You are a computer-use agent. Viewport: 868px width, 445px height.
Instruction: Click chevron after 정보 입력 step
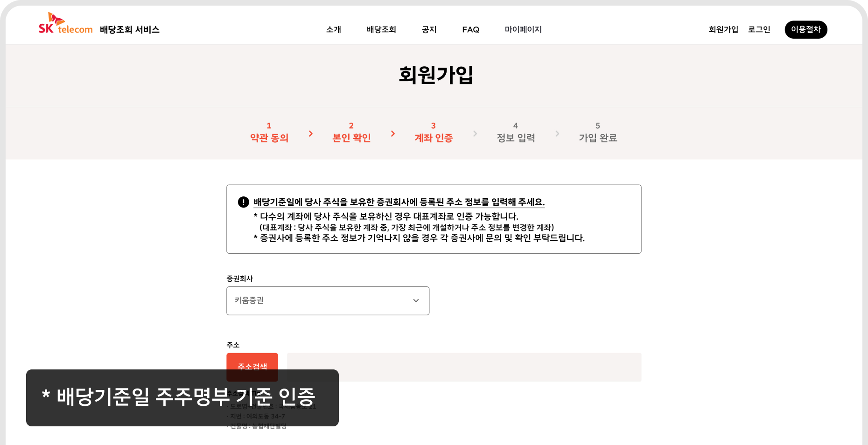pyautogui.click(x=557, y=133)
